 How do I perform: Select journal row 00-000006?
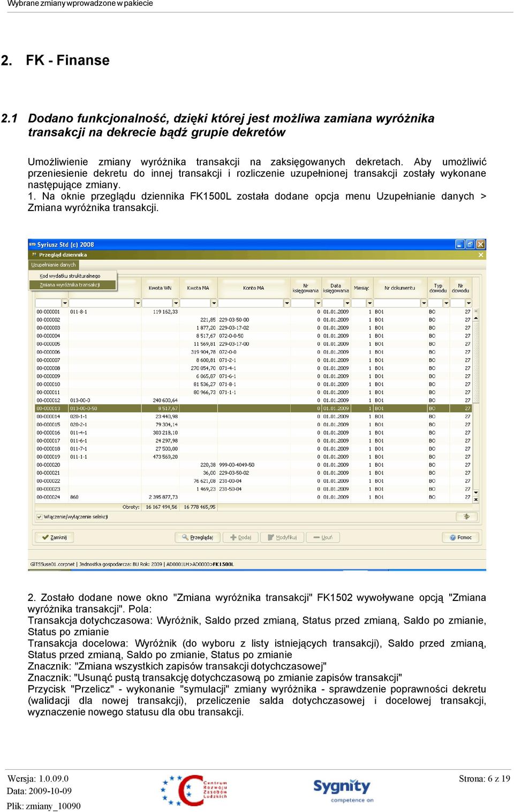click(x=254, y=352)
